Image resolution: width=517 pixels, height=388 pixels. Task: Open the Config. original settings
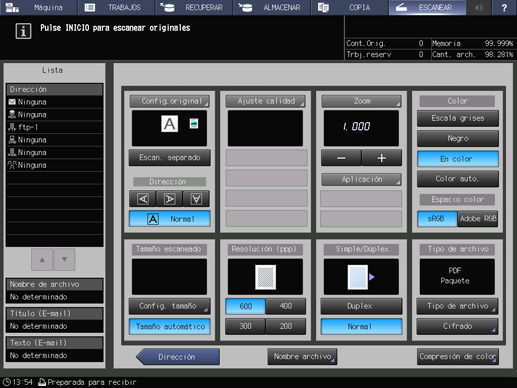pyautogui.click(x=170, y=101)
